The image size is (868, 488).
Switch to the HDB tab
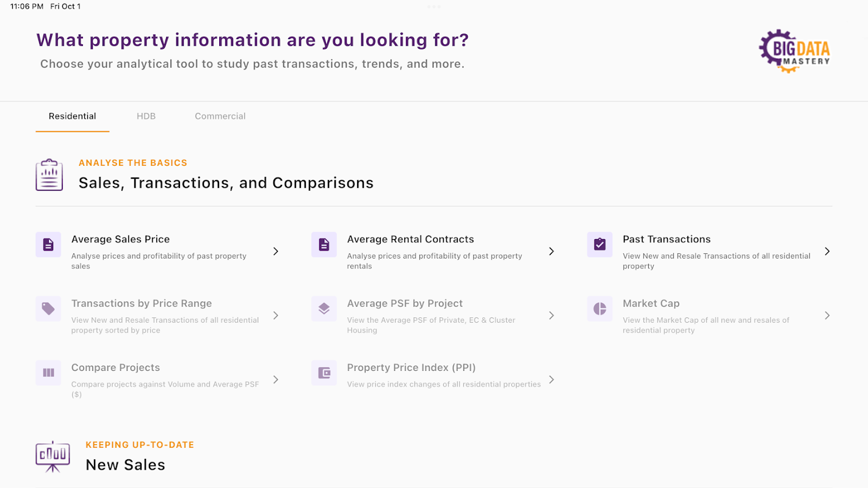pos(146,116)
